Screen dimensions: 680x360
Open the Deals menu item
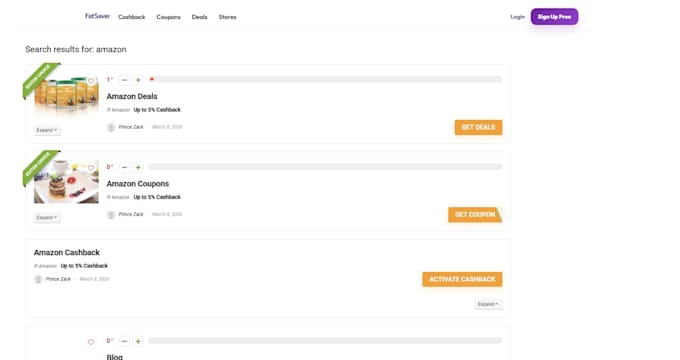(199, 17)
